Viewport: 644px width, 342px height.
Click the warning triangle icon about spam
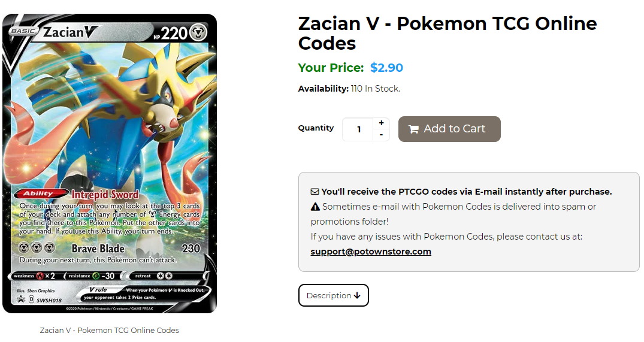coord(315,207)
